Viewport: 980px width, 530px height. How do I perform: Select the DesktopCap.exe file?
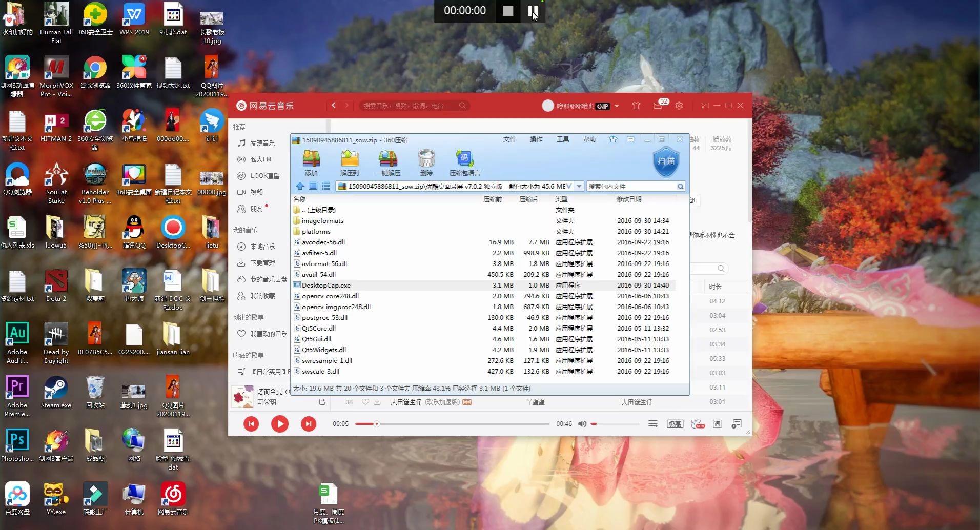[483, 285]
